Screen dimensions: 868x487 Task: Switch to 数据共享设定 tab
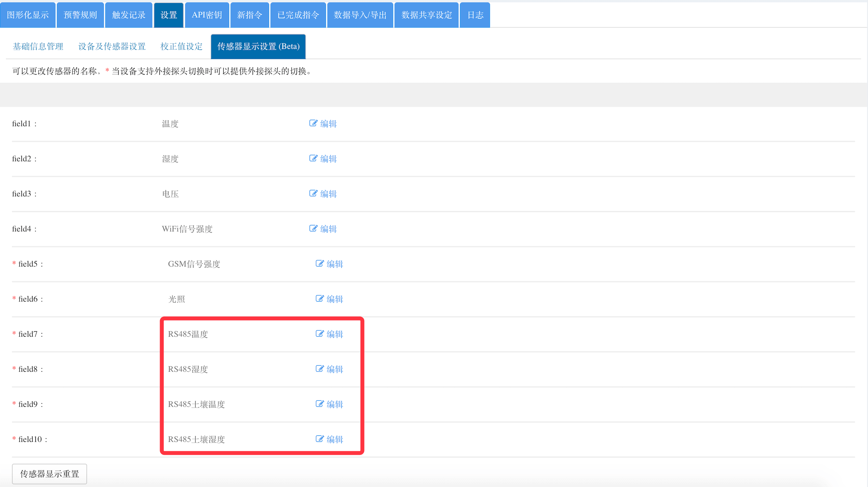426,15
